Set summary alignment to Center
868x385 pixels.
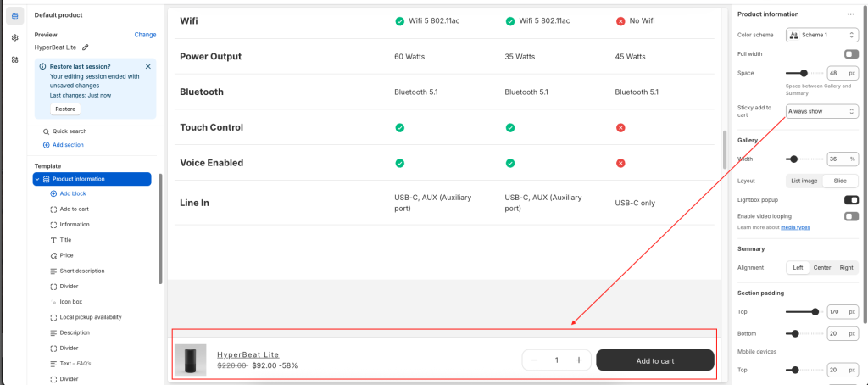click(822, 268)
